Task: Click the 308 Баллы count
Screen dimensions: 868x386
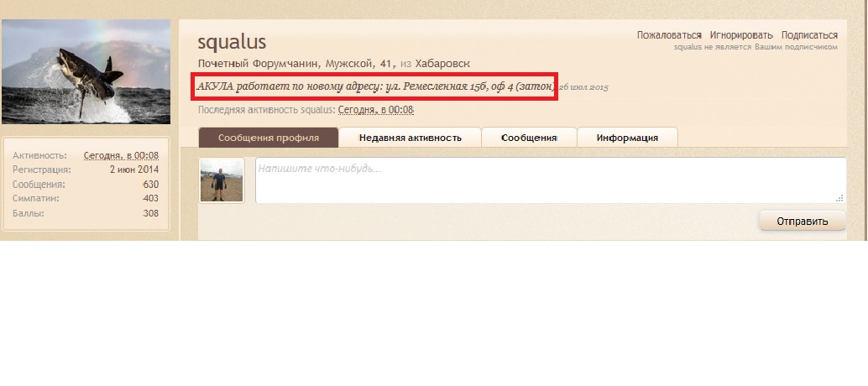Action: click(150, 213)
